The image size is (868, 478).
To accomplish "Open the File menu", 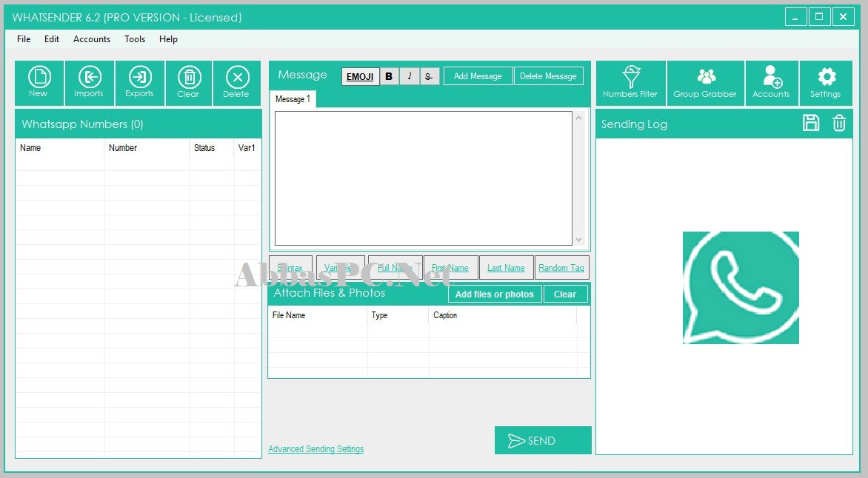I will [x=24, y=38].
